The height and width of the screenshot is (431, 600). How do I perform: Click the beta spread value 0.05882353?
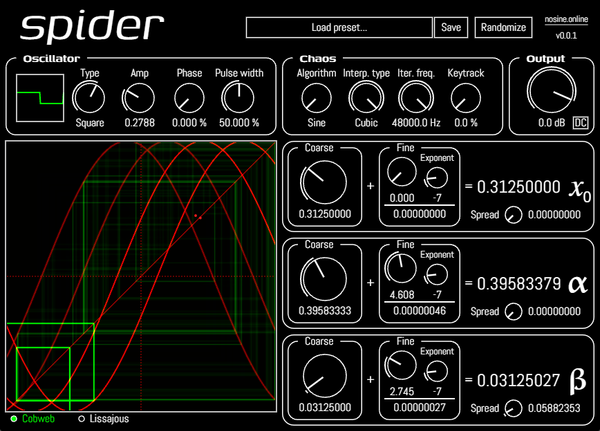[554, 408]
